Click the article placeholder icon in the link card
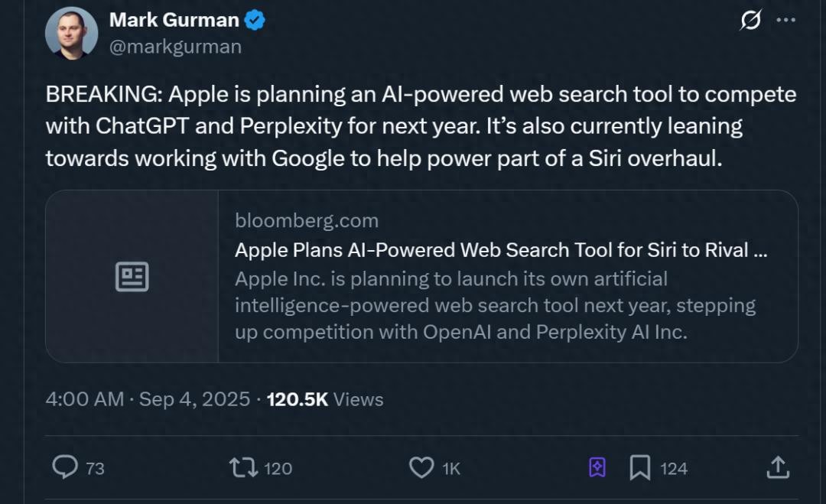 (x=132, y=276)
